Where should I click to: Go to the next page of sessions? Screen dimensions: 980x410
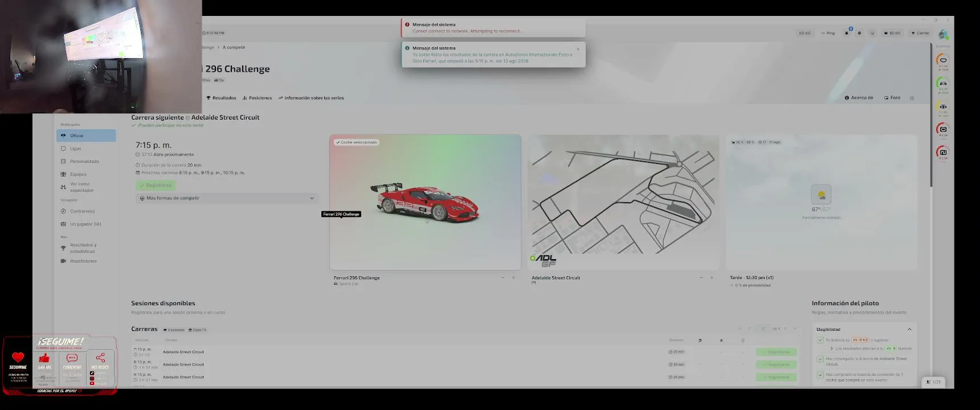tap(785, 329)
